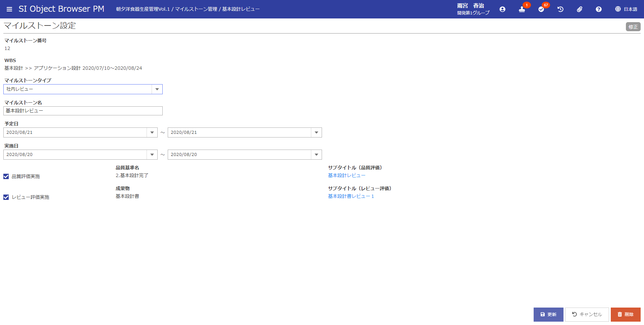This screenshot has height=325, width=644.
Task: Open the 予定日 end date picker arrow
Action: [316, 132]
